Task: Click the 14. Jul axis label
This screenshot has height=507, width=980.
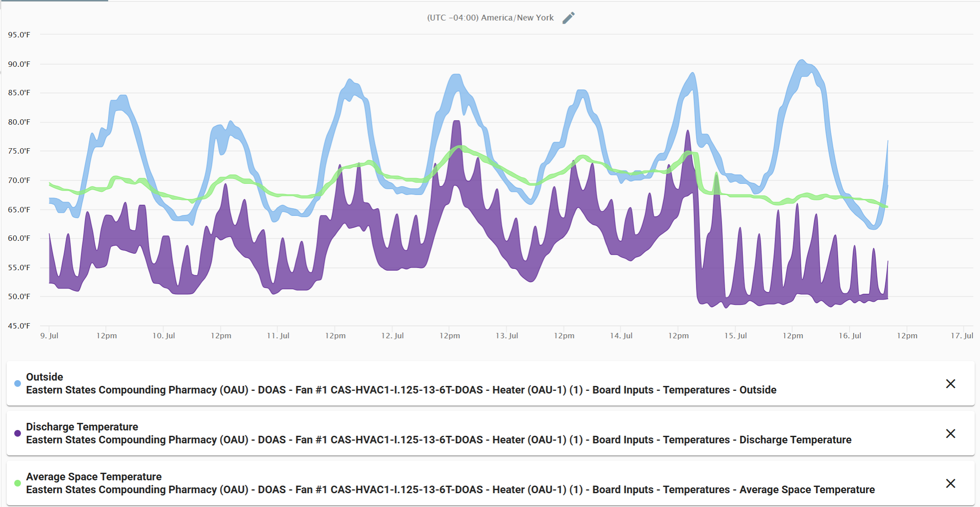Action: click(621, 336)
